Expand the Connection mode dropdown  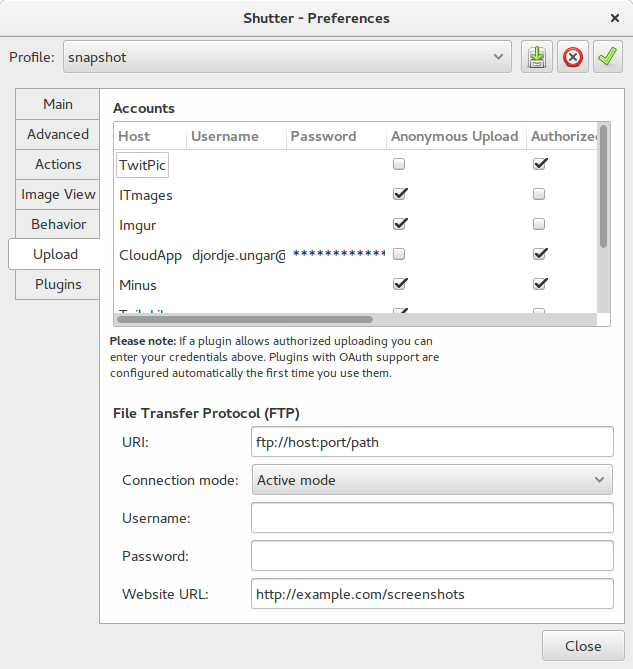432,480
